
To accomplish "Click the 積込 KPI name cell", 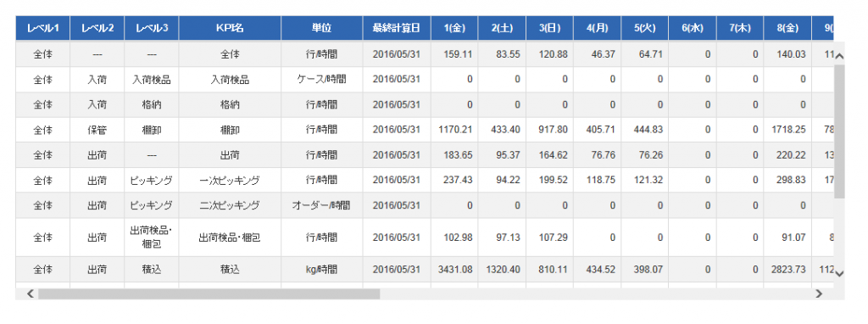I will point(230,270).
